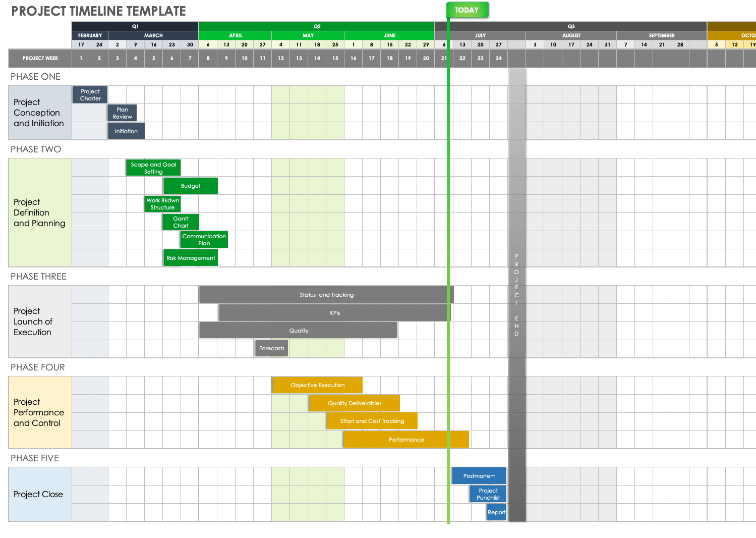Select project week 12 cell
Image resolution: width=756 pixels, height=538 pixels.
coord(281,59)
